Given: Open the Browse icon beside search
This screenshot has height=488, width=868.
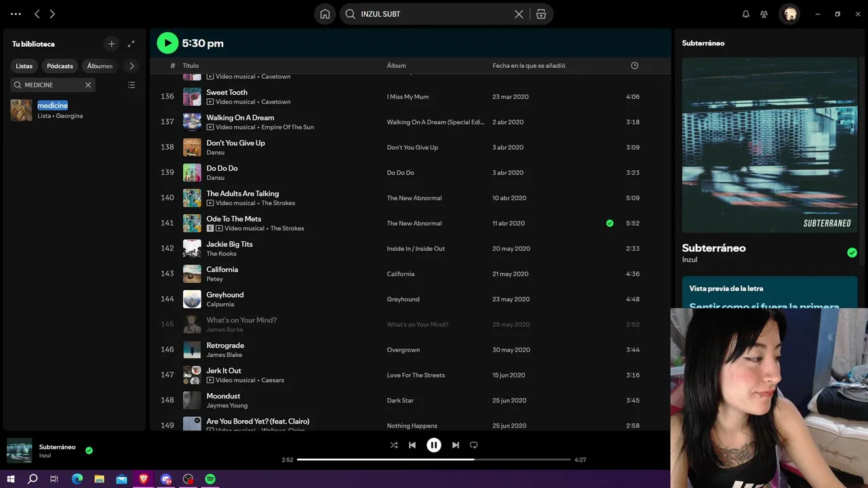Looking at the screenshot, I should pyautogui.click(x=541, y=14).
